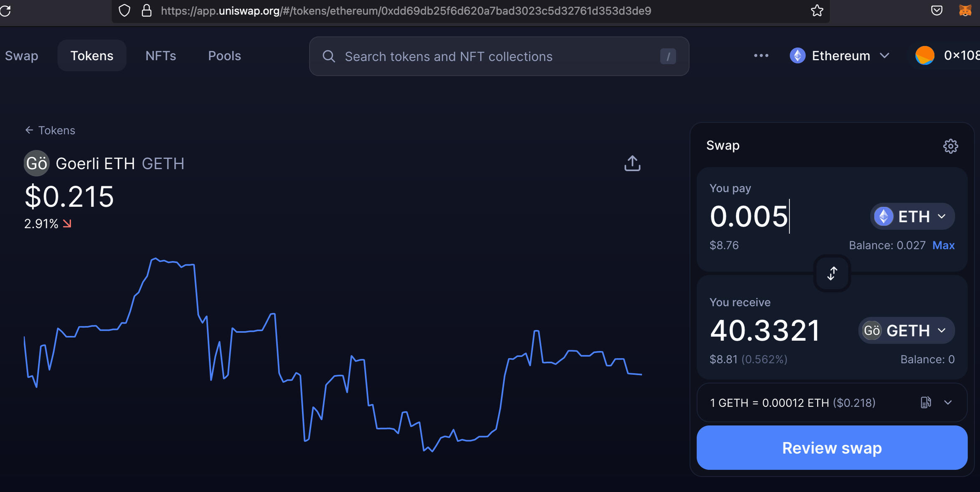Click the site lock security icon

click(147, 10)
